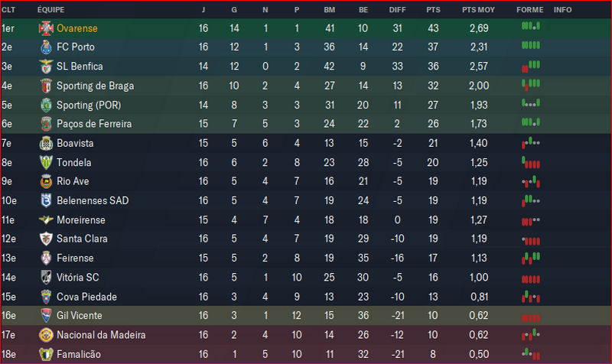Click the Gil Vicente badge icon

(x=45, y=315)
